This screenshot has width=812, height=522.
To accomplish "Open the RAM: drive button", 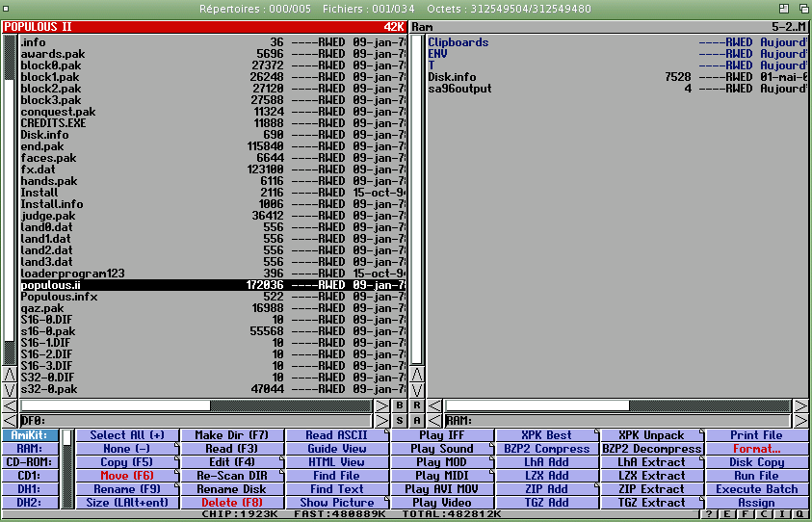I will 30,449.
